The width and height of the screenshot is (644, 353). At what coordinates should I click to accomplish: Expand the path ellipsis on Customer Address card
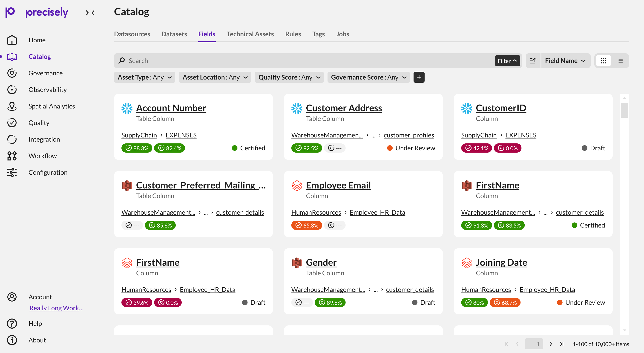click(373, 135)
